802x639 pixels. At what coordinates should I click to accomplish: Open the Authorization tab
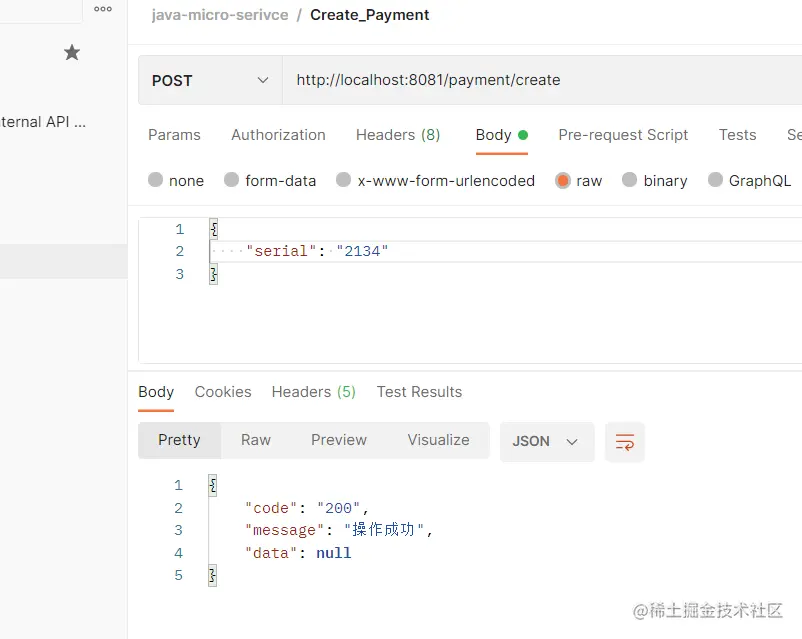(278, 135)
